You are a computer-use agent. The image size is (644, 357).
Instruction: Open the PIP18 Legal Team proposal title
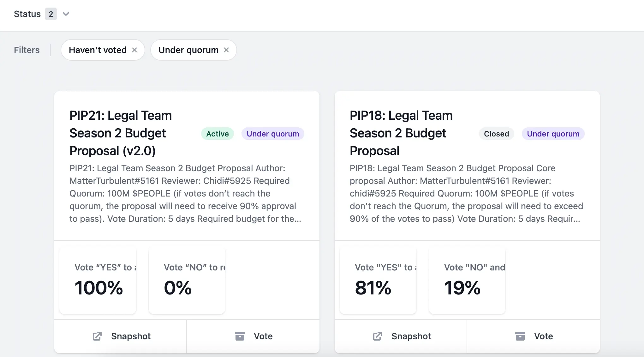tap(401, 133)
